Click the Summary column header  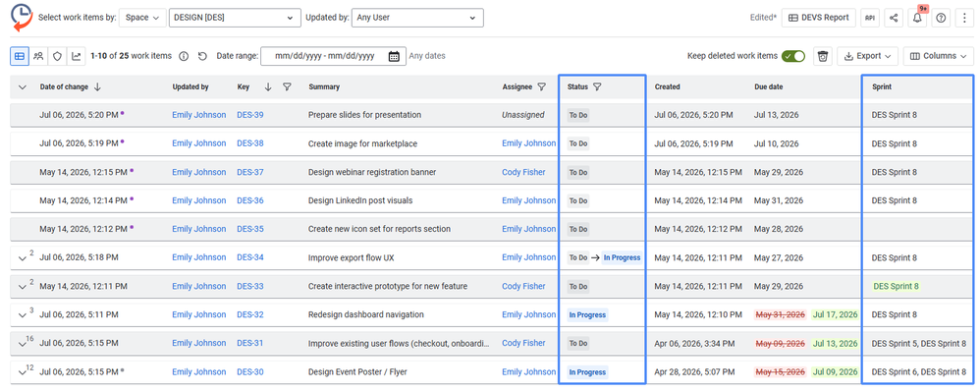click(x=324, y=86)
